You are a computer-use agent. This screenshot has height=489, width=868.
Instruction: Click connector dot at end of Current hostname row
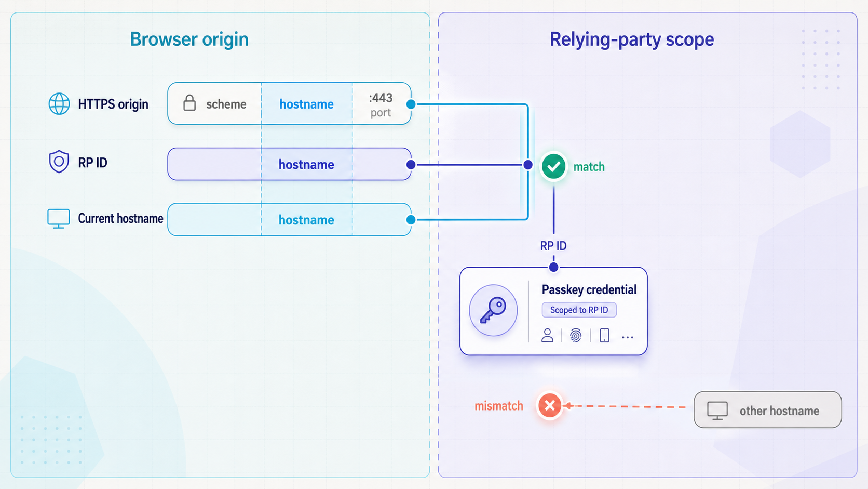(x=411, y=220)
